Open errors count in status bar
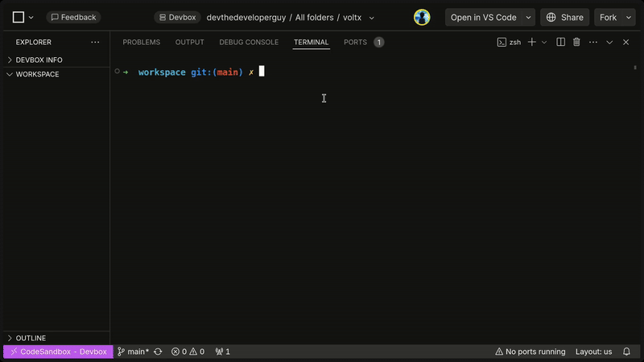The height and width of the screenshot is (362, 644). click(x=179, y=352)
